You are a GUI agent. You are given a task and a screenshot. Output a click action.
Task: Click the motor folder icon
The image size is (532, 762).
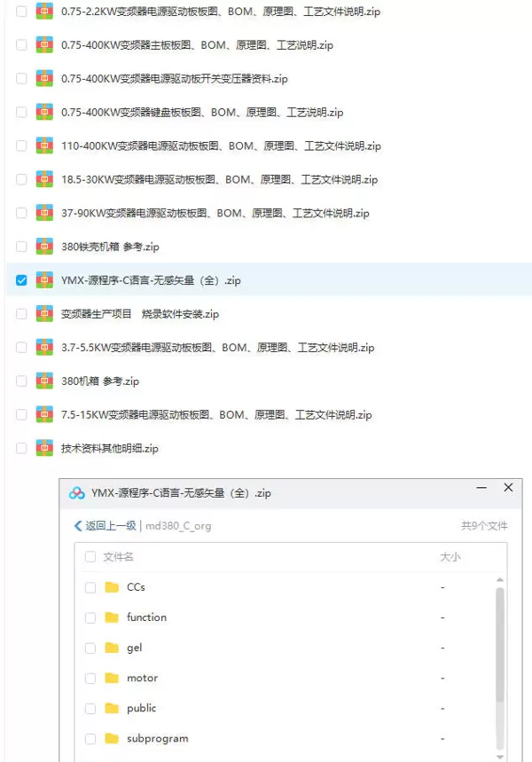(112, 678)
